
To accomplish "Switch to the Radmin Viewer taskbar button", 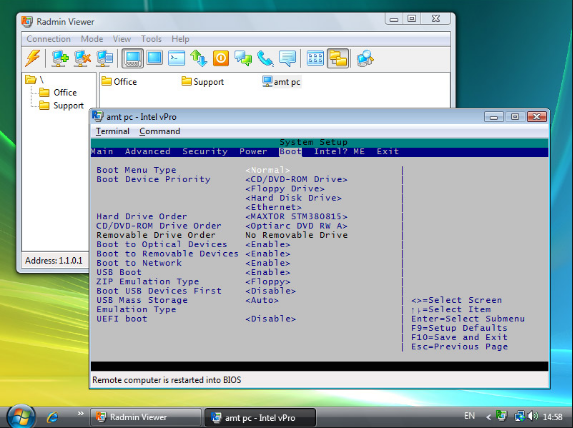I will click(145, 417).
